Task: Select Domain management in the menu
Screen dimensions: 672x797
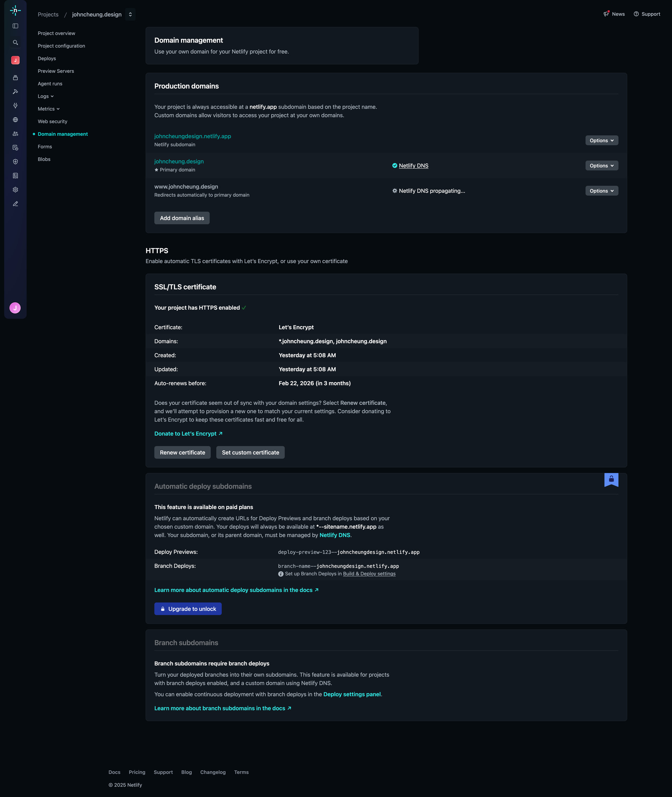Action: pyautogui.click(x=63, y=134)
